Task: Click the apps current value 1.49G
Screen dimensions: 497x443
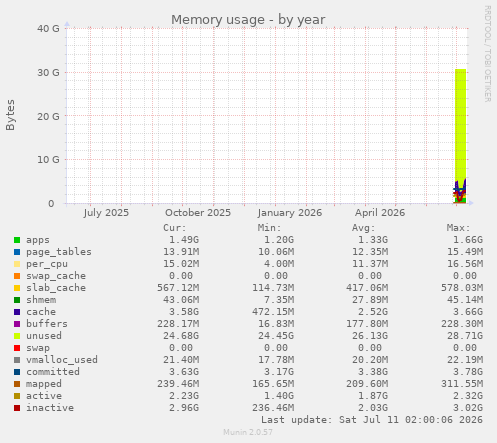Action: click(184, 240)
